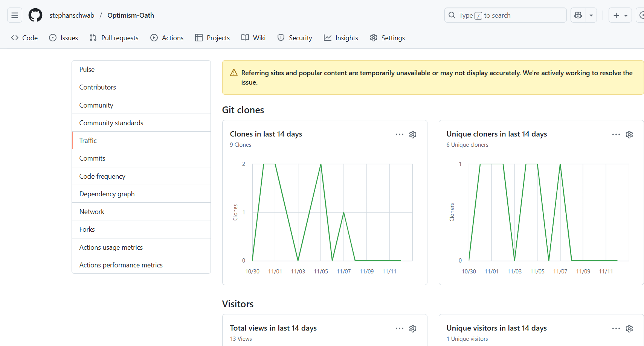Expand the Copilot dropdown arrow
The width and height of the screenshot is (644, 346).
(x=591, y=15)
